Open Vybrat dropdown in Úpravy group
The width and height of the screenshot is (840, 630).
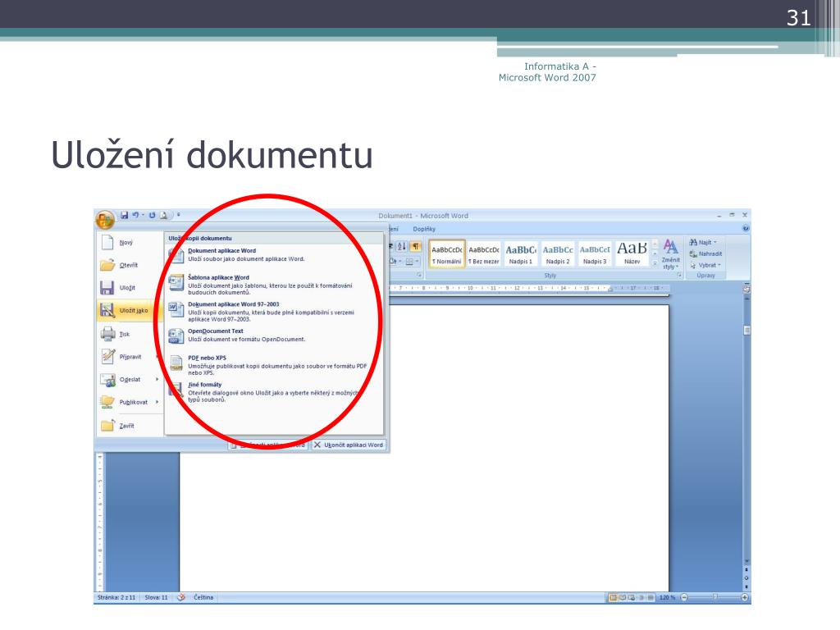(x=705, y=265)
